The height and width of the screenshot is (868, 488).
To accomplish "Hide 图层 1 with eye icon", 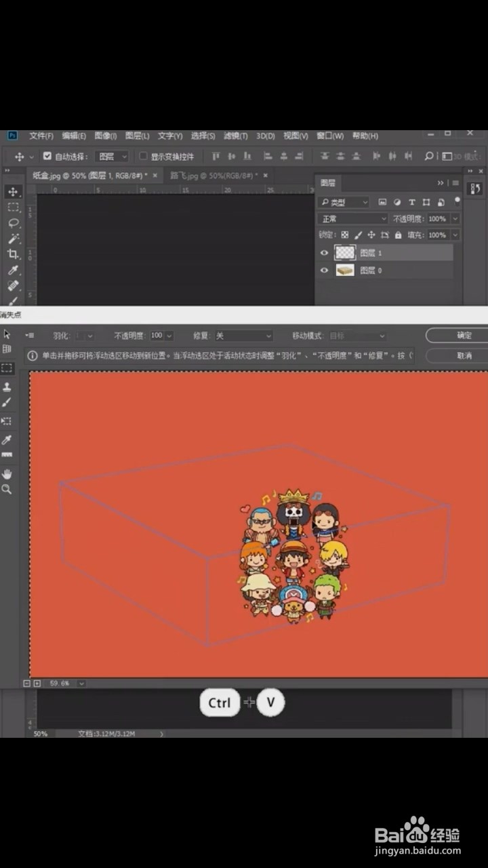I will (324, 253).
